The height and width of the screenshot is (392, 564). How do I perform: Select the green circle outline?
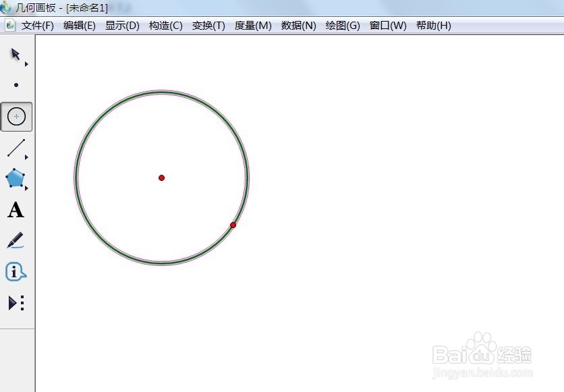(x=162, y=92)
